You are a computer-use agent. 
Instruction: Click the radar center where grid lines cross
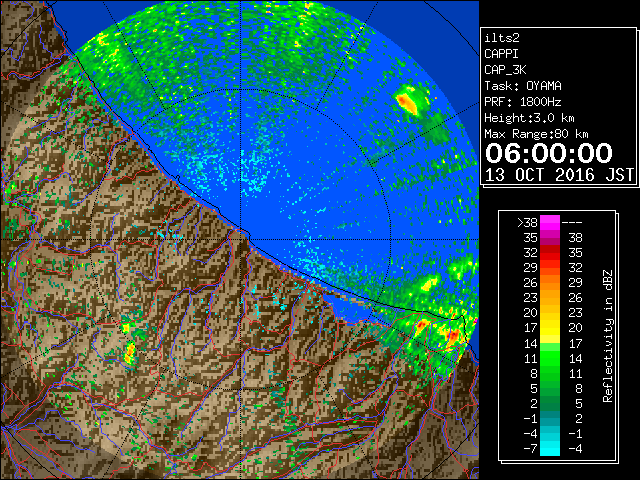pos(241,240)
